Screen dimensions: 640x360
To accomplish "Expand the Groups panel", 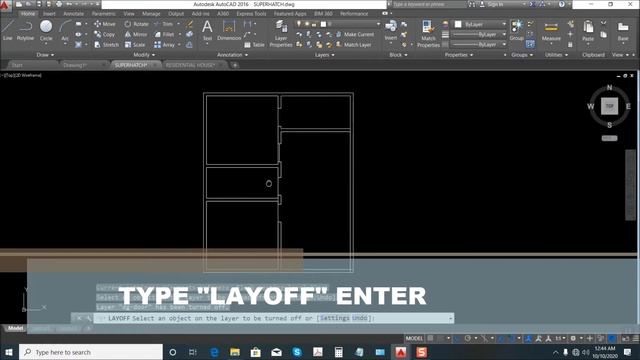I will [x=522, y=55].
